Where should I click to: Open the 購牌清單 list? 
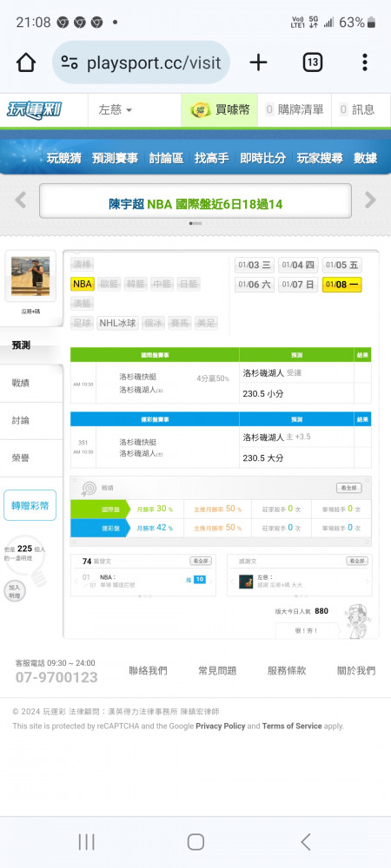click(294, 109)
